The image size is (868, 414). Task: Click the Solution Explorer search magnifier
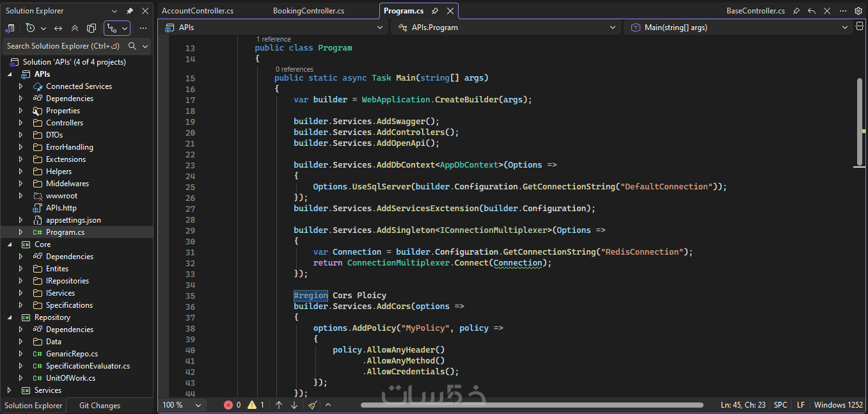pyautogui.click(x=132, y=46)
